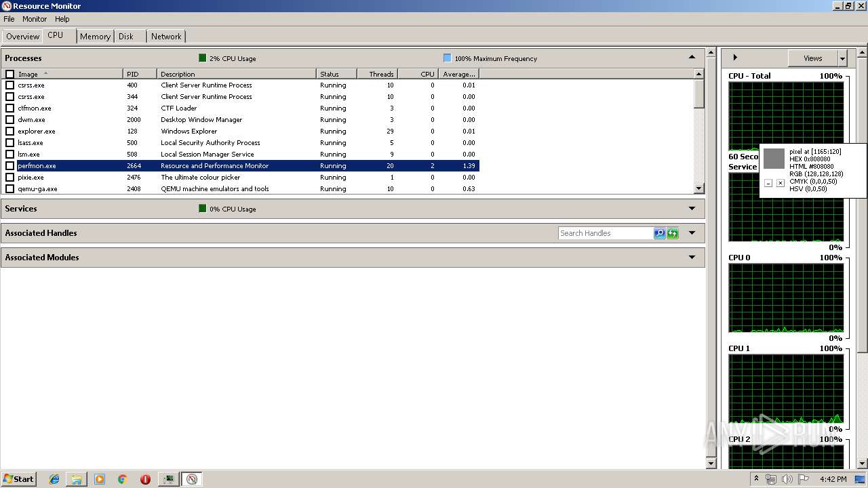Tick the select-all Image header checkbox

pyautogui.click(x=9, y=74)
